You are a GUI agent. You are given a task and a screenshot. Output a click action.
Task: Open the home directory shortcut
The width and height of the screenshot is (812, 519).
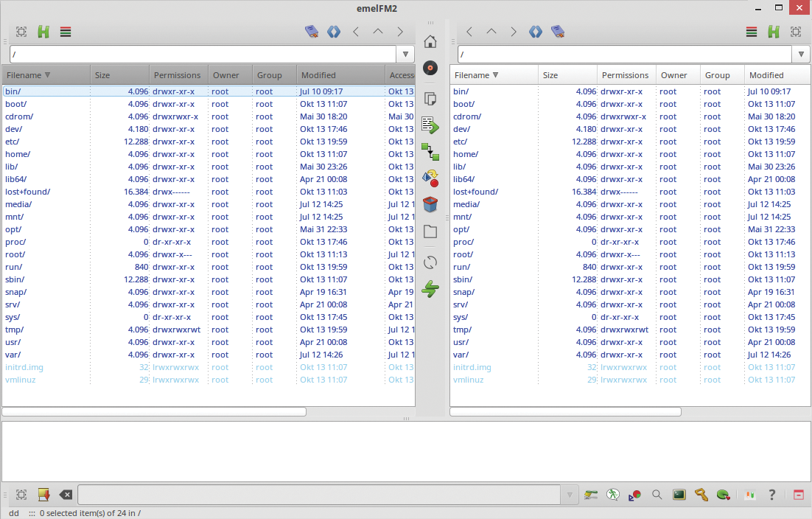point(430,41)
